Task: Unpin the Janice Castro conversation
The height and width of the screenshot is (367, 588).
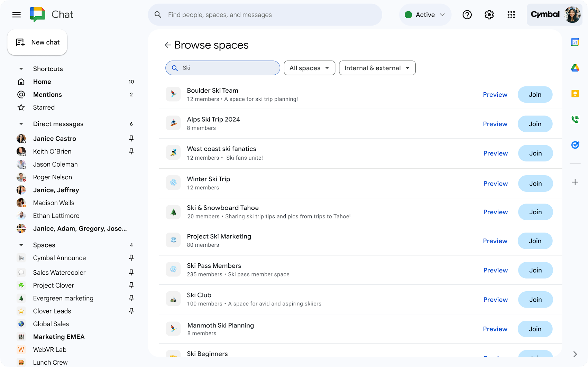Action: point(131,138)
